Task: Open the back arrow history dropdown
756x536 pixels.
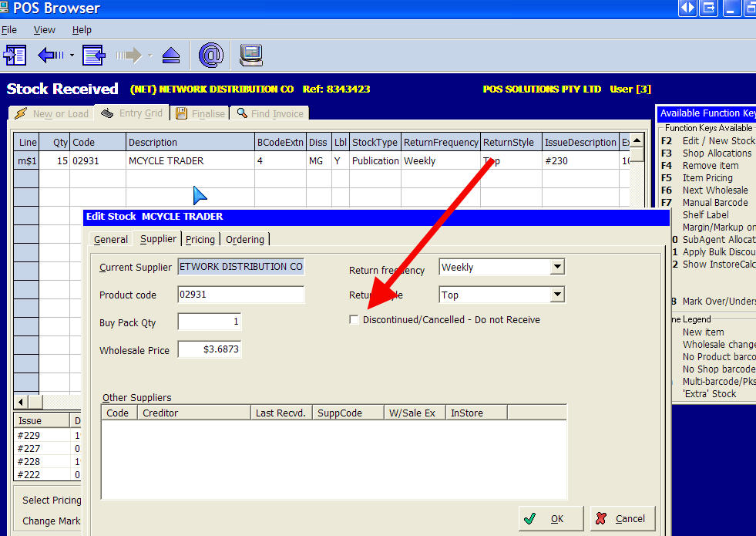Action: [72, 56]
